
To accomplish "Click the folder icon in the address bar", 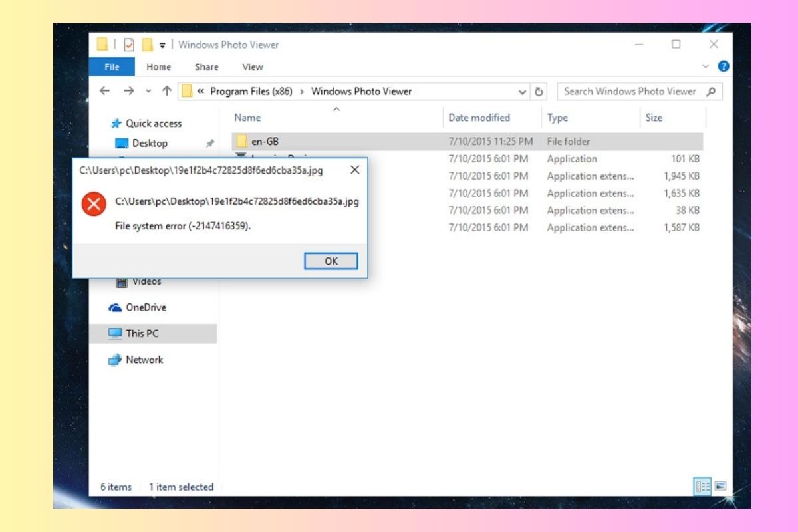I will coord(186,91).
